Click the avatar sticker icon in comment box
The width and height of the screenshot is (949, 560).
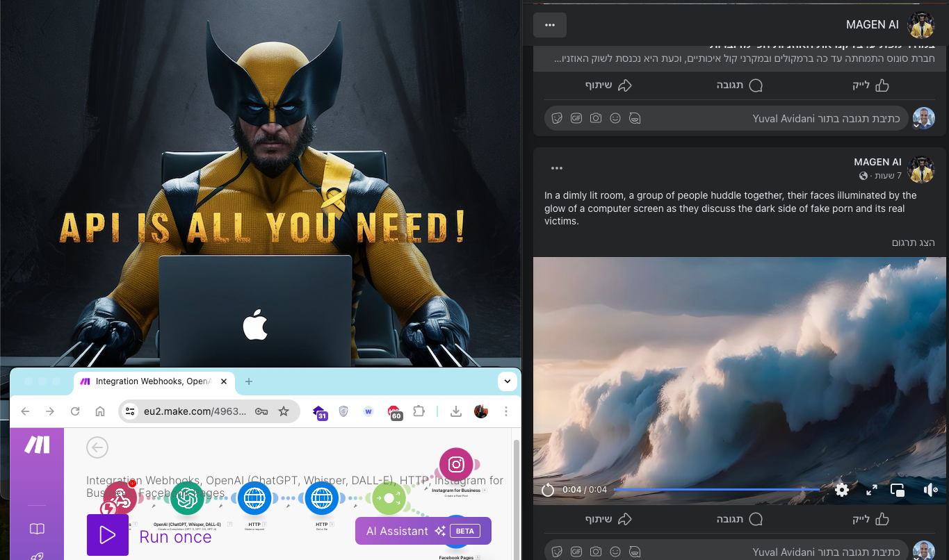click(635, 118)
